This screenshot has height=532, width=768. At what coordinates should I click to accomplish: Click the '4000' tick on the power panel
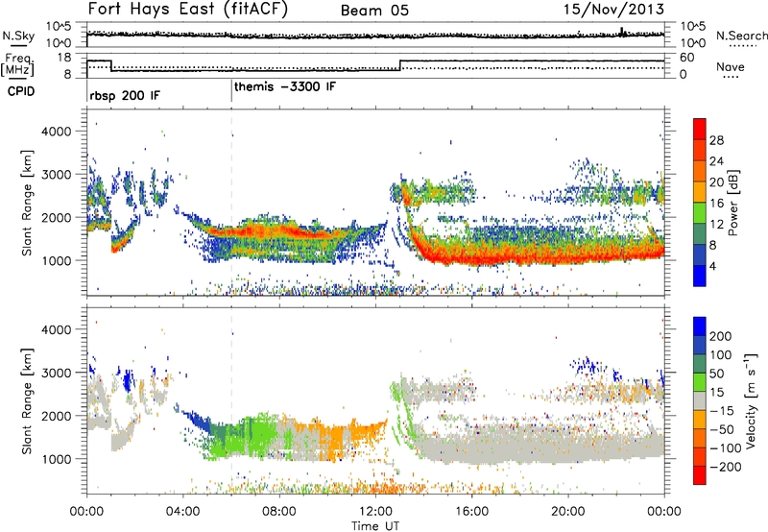tap(56, 132)
